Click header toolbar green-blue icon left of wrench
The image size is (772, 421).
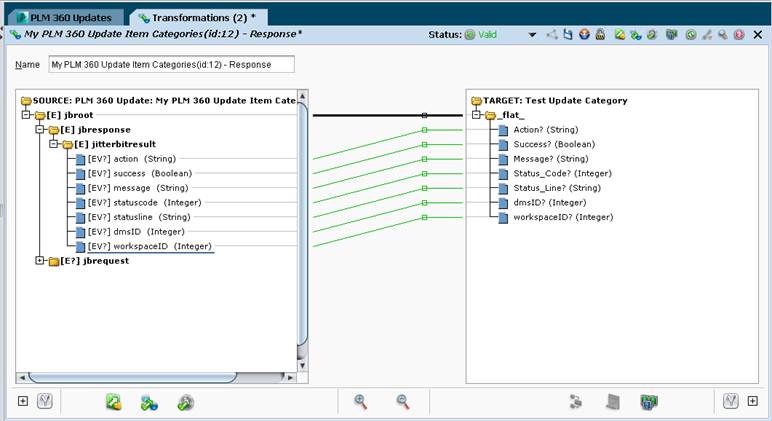(x=636, y=34)
